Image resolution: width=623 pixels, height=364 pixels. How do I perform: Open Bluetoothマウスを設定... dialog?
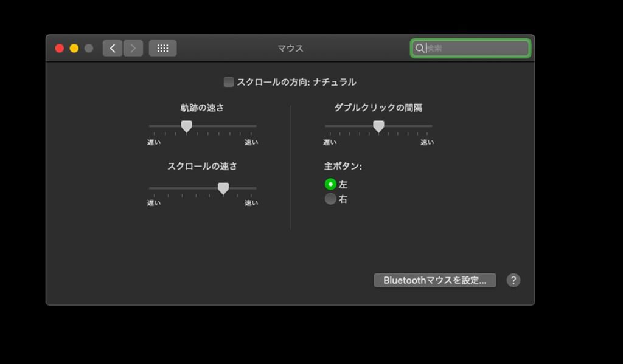click(434, 280)
